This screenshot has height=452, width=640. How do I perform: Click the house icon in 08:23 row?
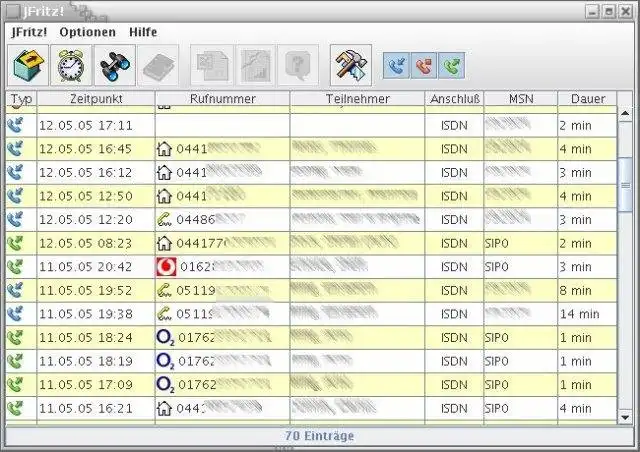coord(164,243)
